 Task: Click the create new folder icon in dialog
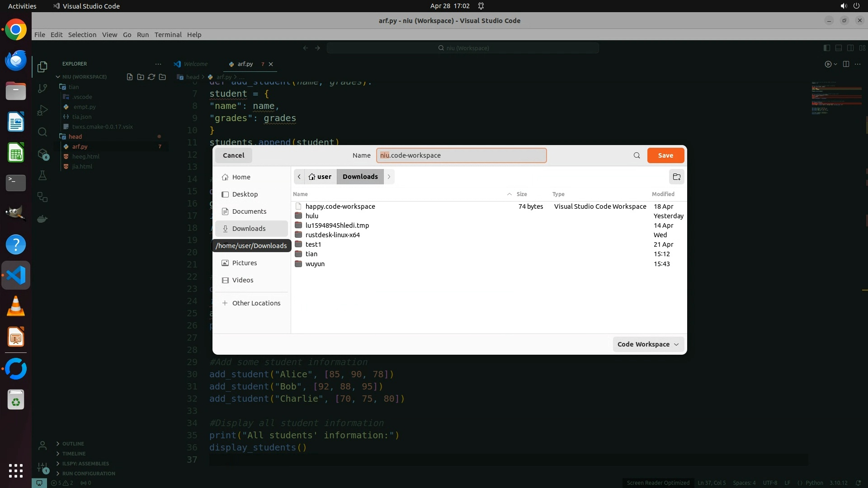(x=676, y=177)
